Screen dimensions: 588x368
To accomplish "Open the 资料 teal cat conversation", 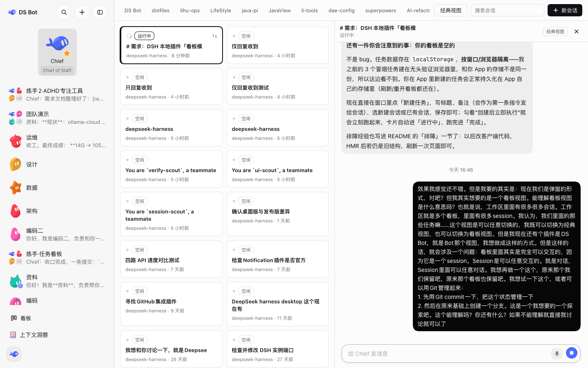I will 57,281.
